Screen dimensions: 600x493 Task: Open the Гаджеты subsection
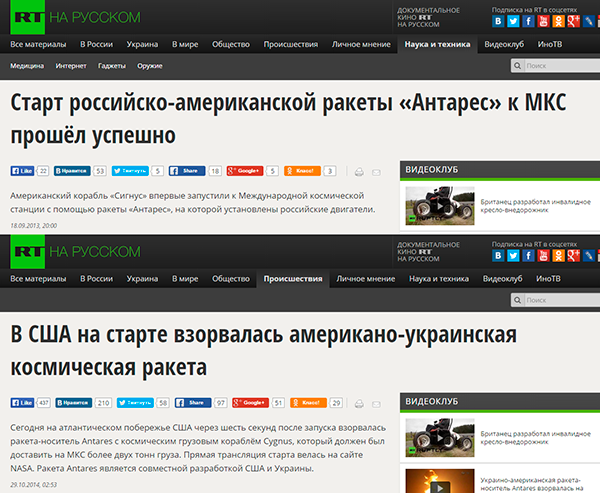pos(112,66)
